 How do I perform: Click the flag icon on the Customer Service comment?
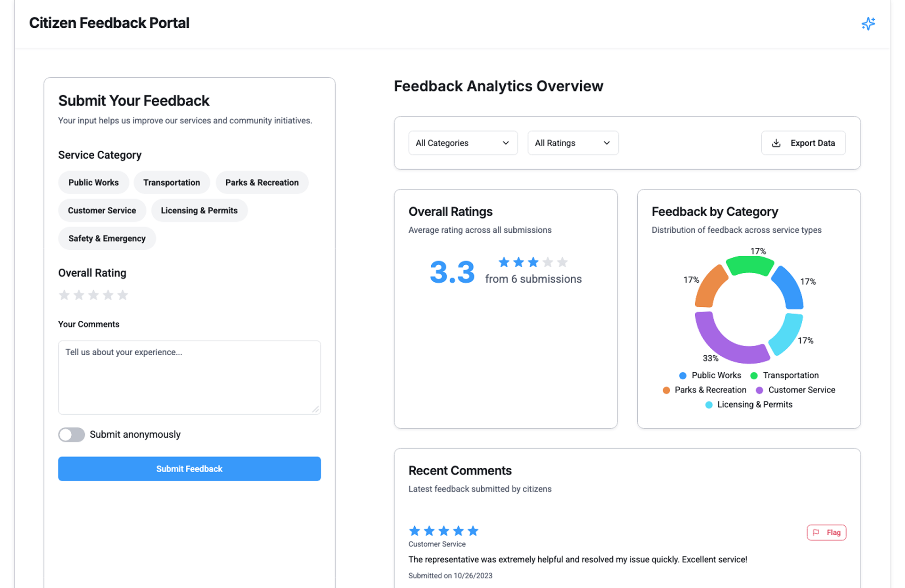pos(816,532)
